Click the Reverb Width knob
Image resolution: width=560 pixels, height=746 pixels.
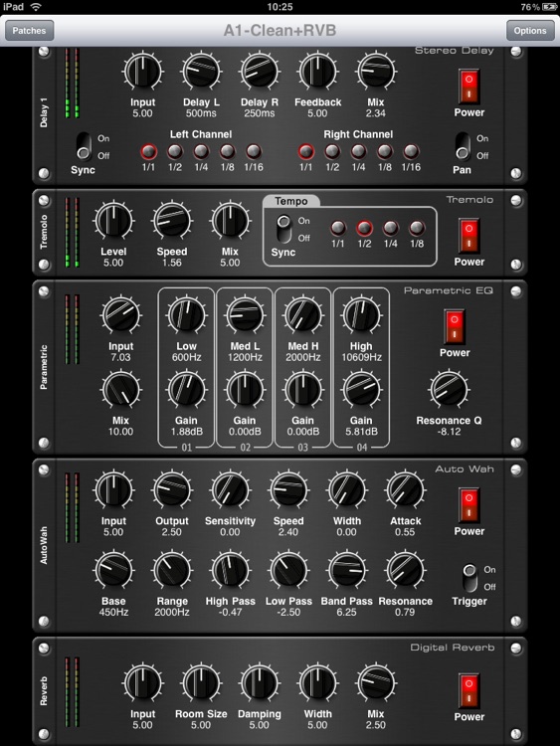coord(317,682)
